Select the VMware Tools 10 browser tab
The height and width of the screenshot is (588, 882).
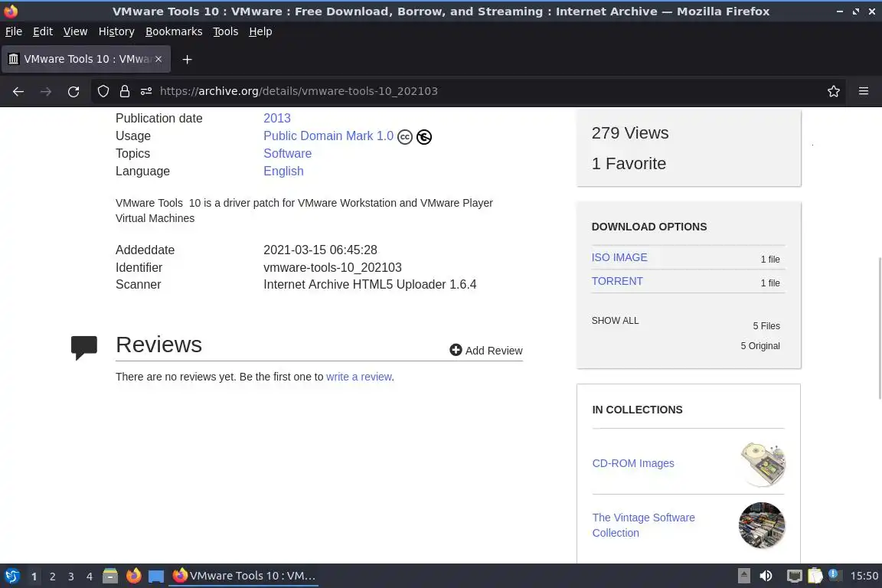coord(86,59)
